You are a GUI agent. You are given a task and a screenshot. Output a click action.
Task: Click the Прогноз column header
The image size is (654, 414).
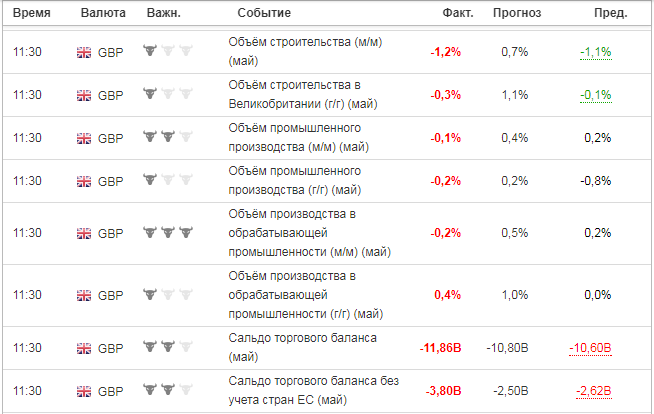click(517, 13)
